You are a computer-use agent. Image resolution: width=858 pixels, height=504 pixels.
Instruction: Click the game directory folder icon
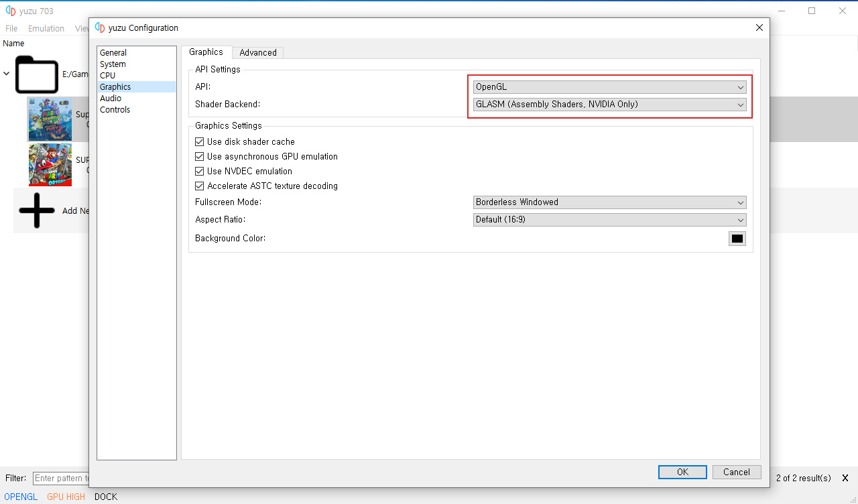[37, 74]
